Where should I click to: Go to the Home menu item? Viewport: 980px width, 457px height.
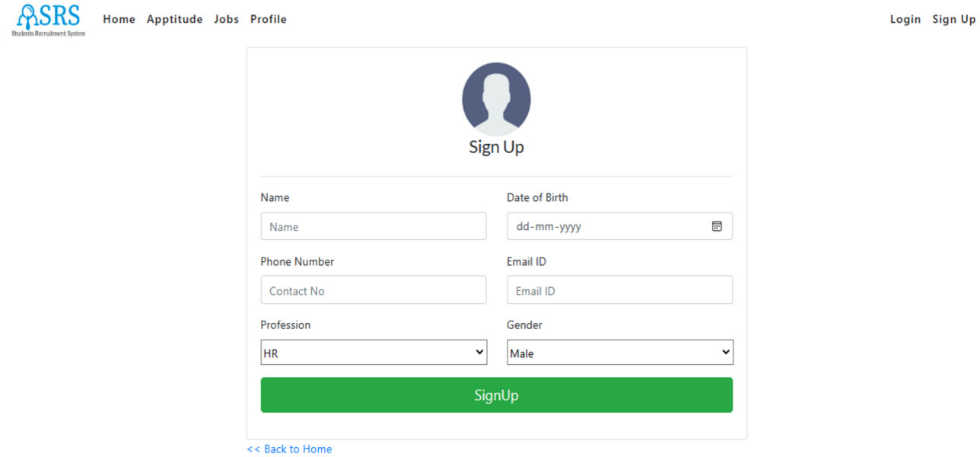(119, 19)
